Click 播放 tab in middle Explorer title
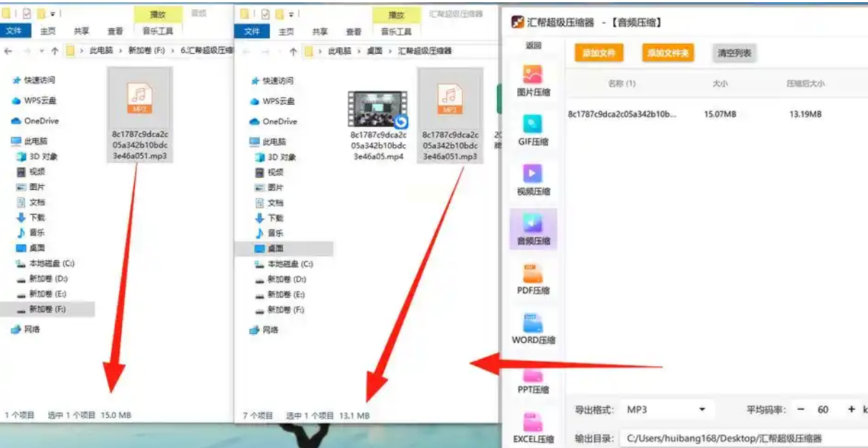868x448 pixels. click(x=396, y=14)
